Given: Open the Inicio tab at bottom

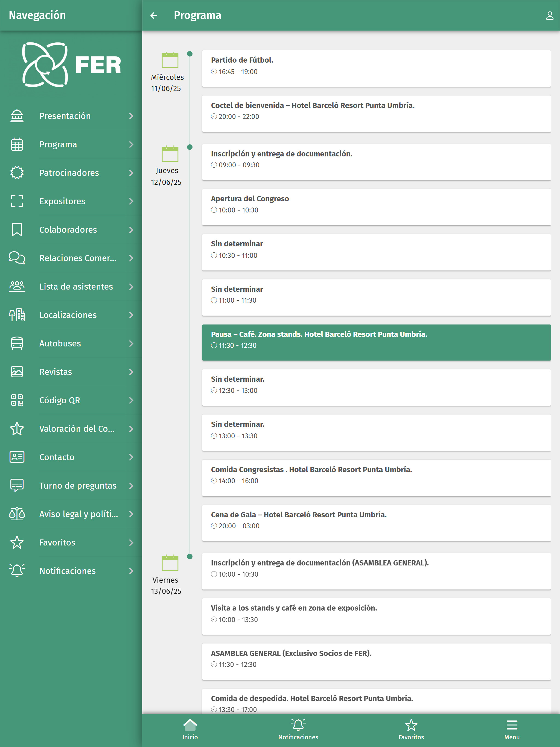Looking at the screenshot, I should (x=190, y=730).
